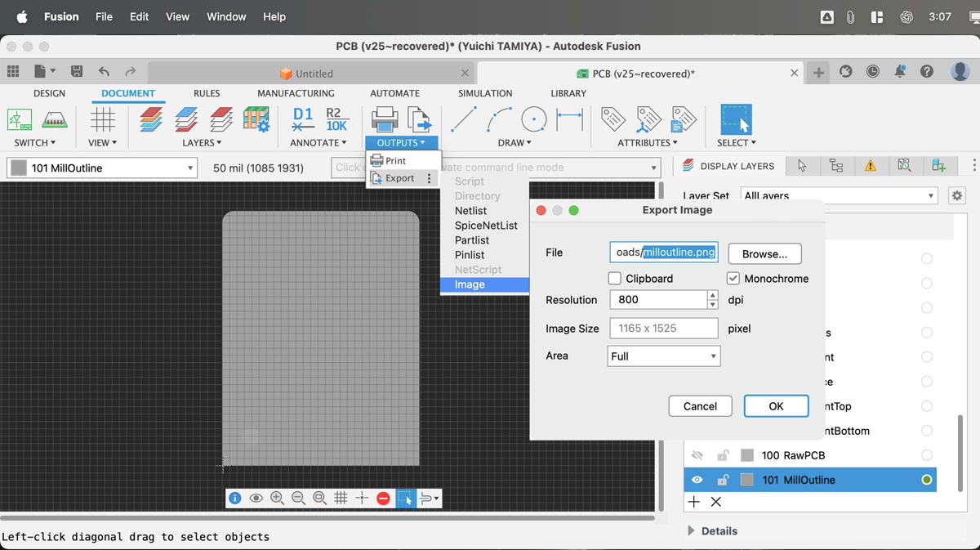Screen dimensions: 980x550
Task: Open the data panel grid icon
Action: click(x=13, y=72)
